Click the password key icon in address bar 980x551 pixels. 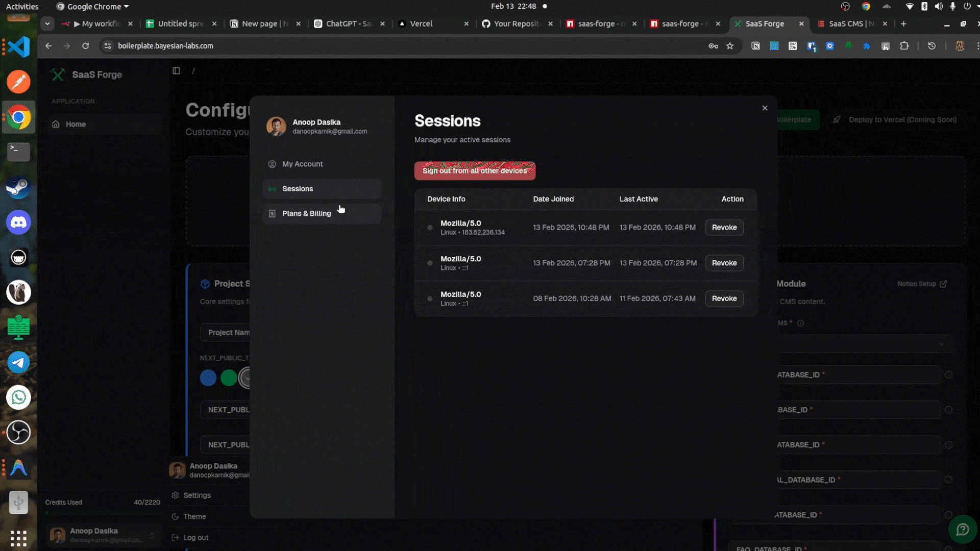coord(713,45)
